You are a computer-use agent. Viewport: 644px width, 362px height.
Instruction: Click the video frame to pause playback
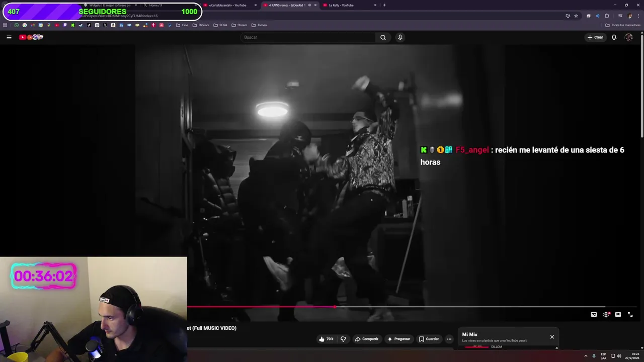point(319,176)
